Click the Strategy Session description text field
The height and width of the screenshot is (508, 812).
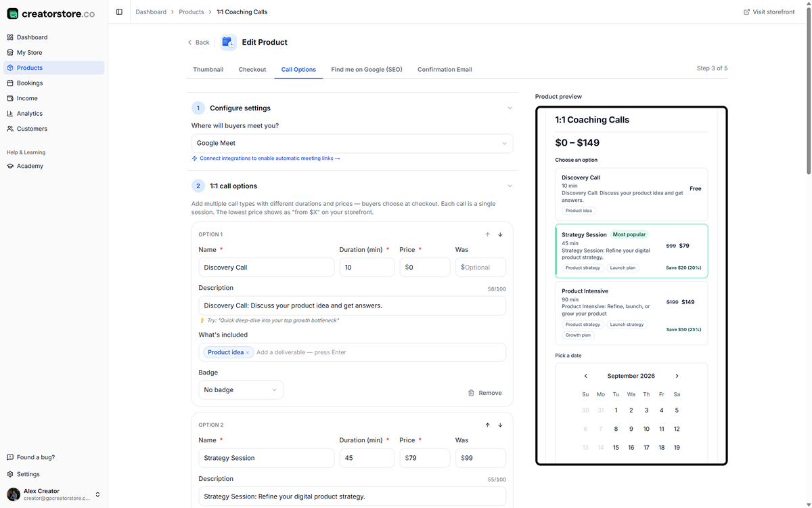point(353,496)
